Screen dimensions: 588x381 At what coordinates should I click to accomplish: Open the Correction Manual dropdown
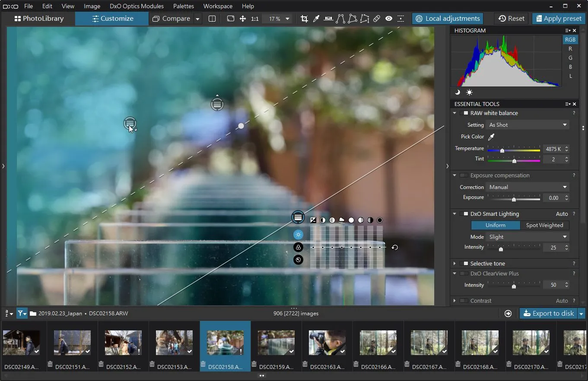pos(528,187)
